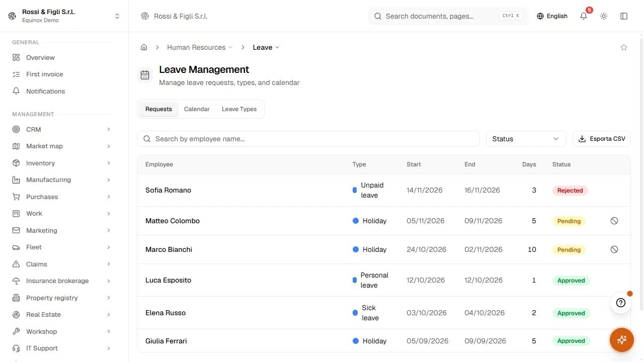Click the Rejected status badge
This screenshot has width=644, height=362.
(570, 191)
